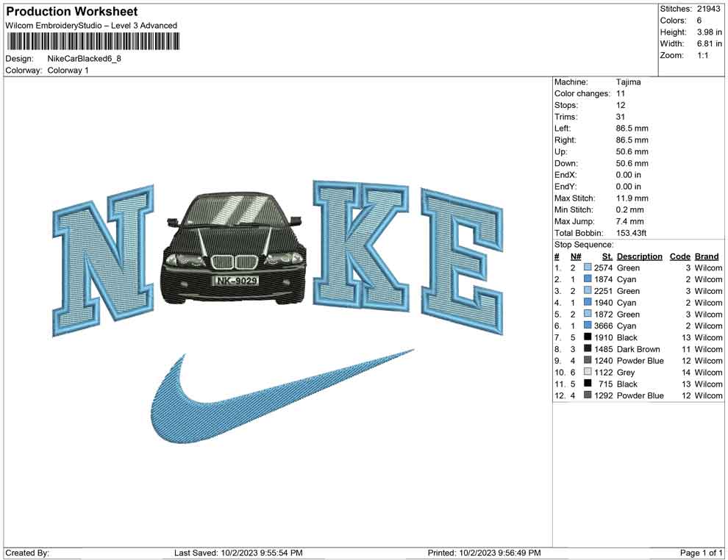Click the Total Bobbin value 153.43ft
The width and height of the screenshot is (728, 560).
[x=632, y=233]
